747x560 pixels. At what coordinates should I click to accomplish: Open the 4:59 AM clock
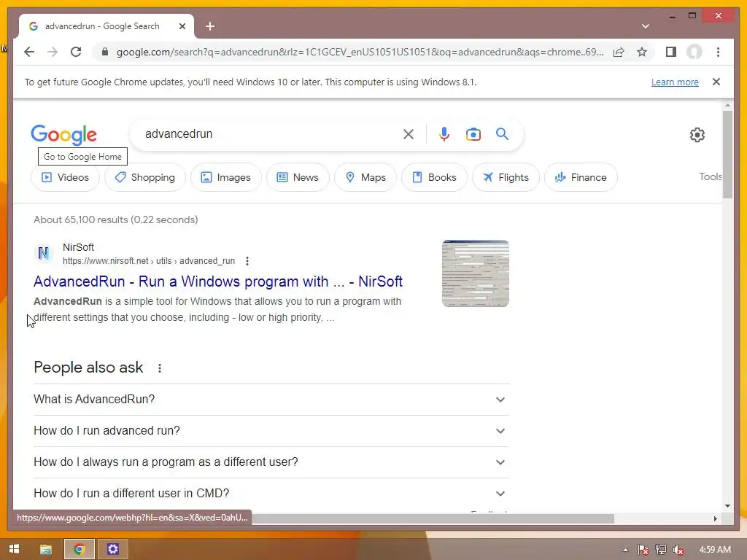(x=715, y=550)
